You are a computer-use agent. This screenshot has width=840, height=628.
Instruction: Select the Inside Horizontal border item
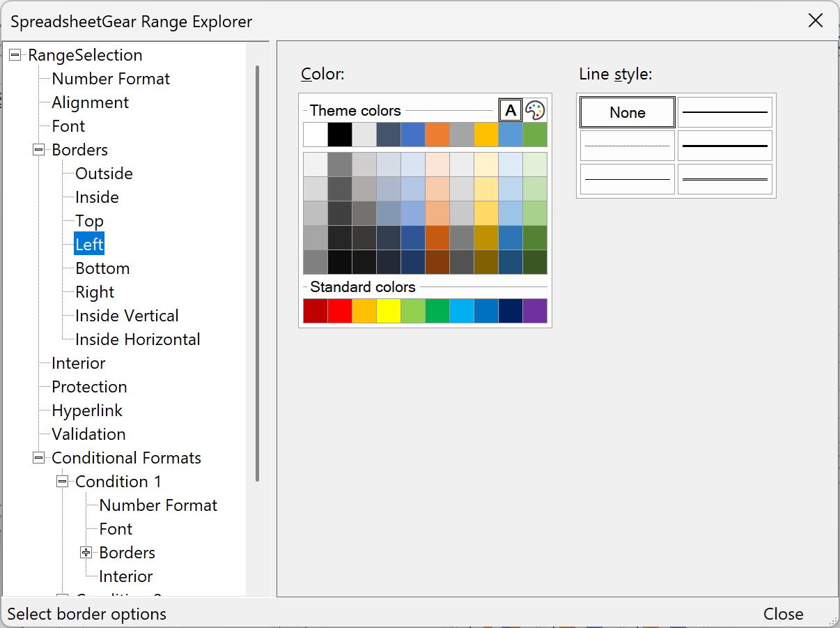136,339
